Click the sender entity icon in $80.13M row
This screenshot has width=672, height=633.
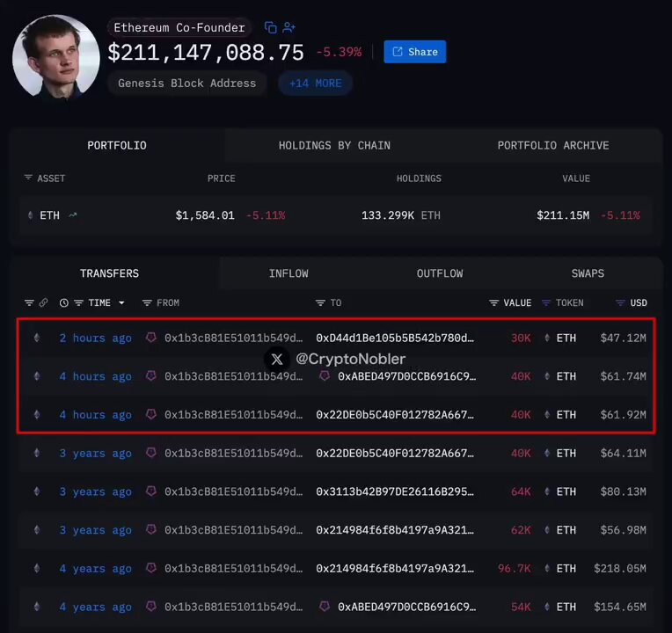(151, 491)
